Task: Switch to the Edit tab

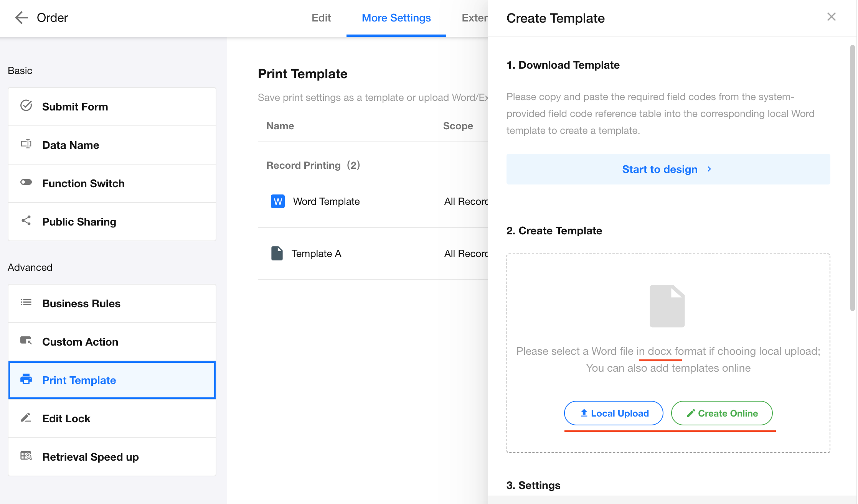Action: click(x=321, y=18)
